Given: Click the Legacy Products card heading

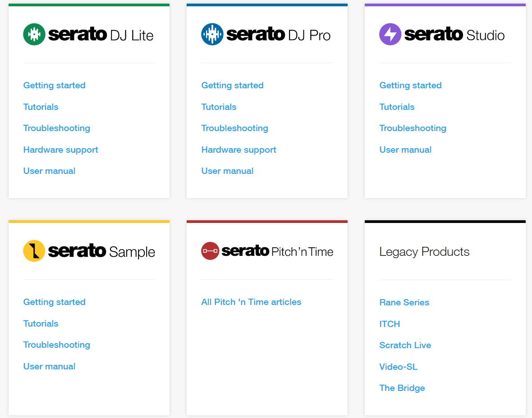Looking at the screenshot, I should click(x=424, y=252).
